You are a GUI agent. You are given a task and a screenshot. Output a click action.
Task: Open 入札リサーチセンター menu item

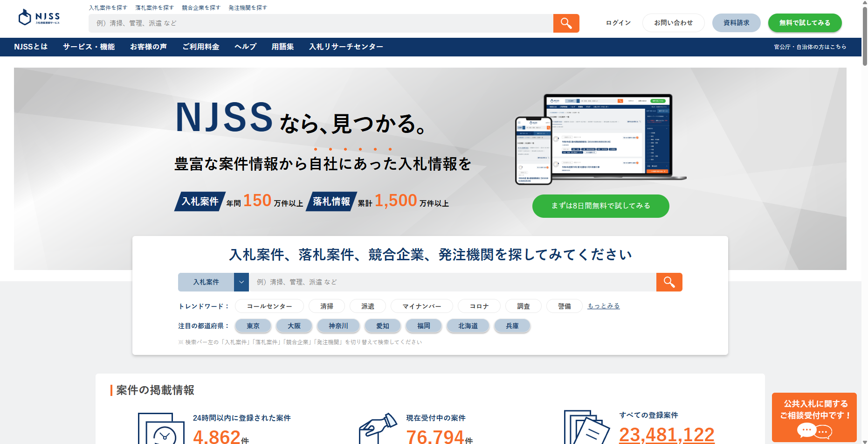(x=346, y=47)
